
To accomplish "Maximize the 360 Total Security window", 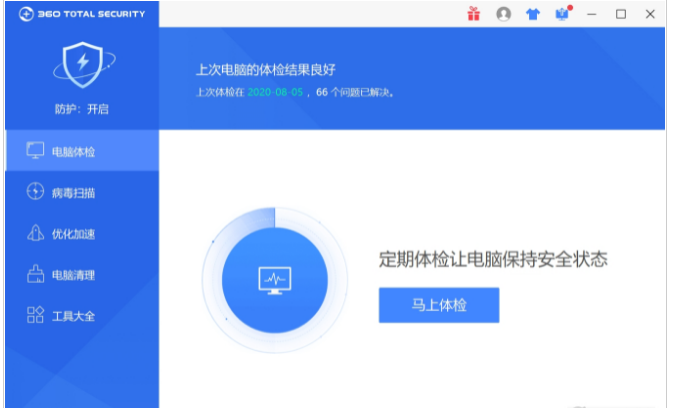I will click(x=621, y=14).
